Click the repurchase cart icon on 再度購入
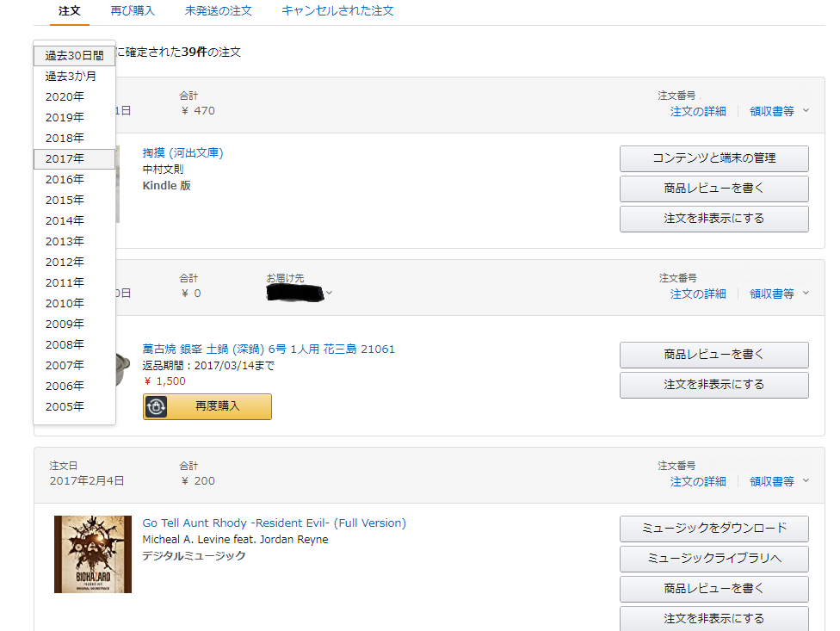 [x=156, y=406]
